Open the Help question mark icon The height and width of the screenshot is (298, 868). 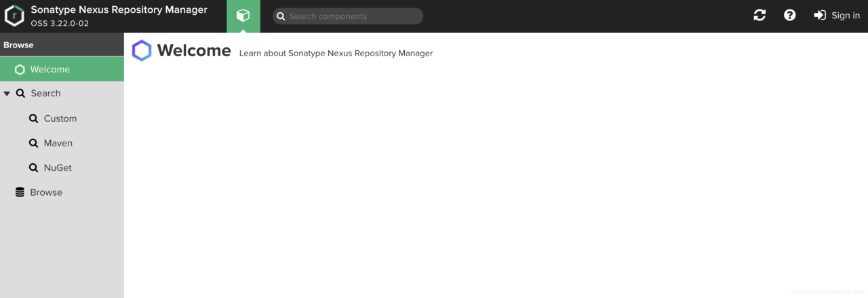point(789,16)
